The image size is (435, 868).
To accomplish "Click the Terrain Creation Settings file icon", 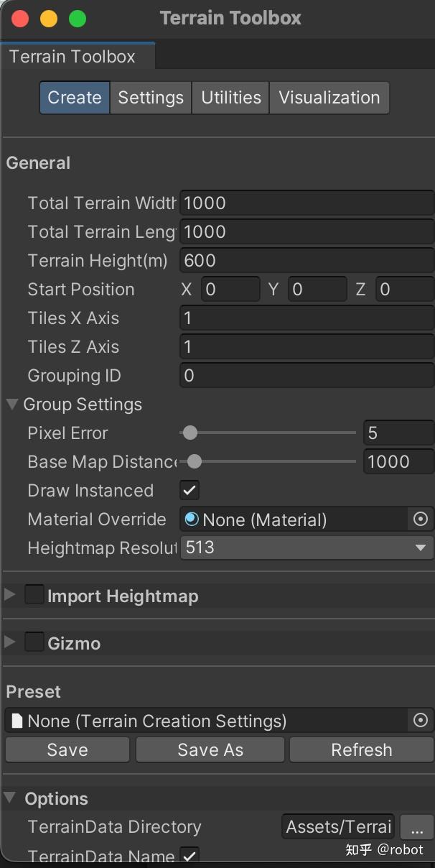I will (17, 721).
